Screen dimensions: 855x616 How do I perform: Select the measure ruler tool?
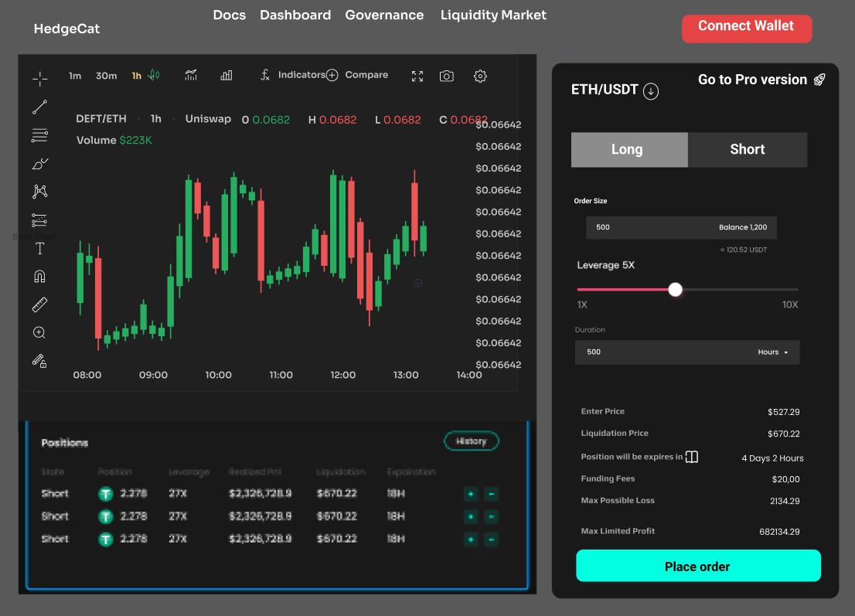(39, 304)
